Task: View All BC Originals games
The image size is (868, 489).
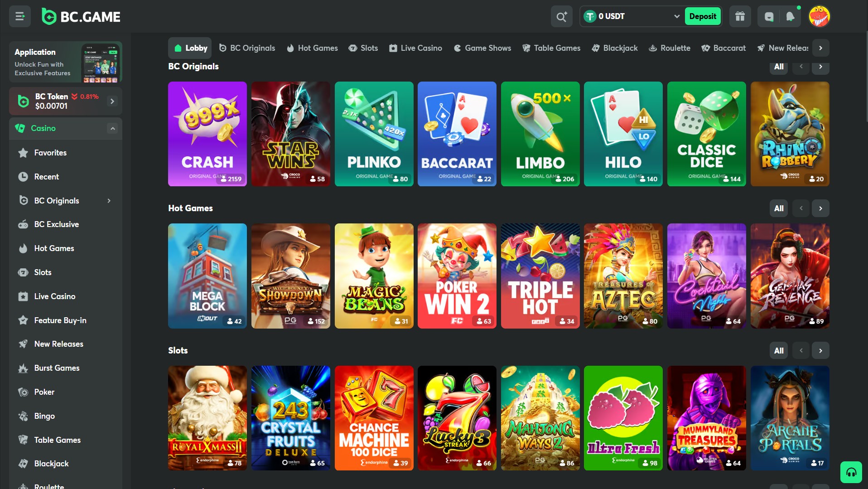Action: pyautogui.click(x=779, y=67)
